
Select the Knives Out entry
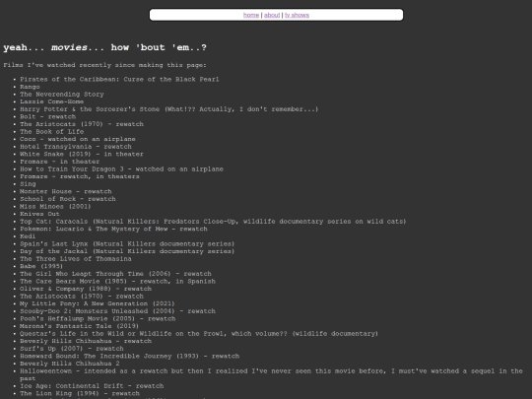click(39, 214)
